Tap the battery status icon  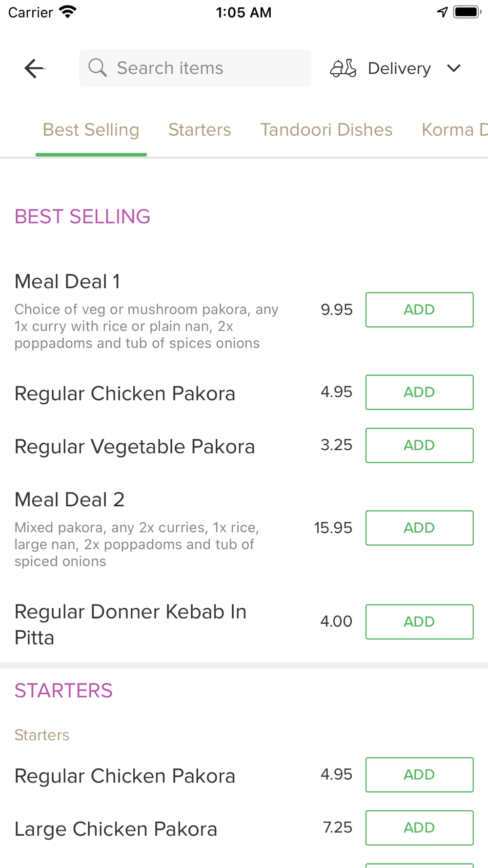(467, 12)
